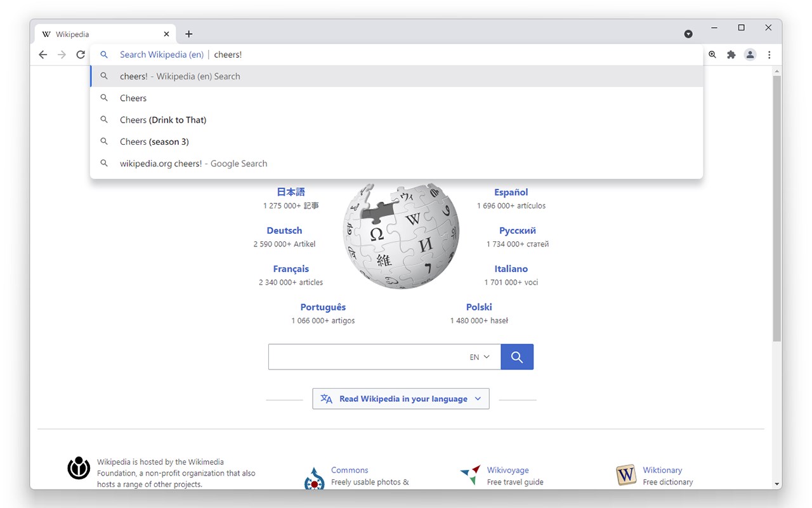Open the Italiano Wikipedia link

click(x=511, y=269)
